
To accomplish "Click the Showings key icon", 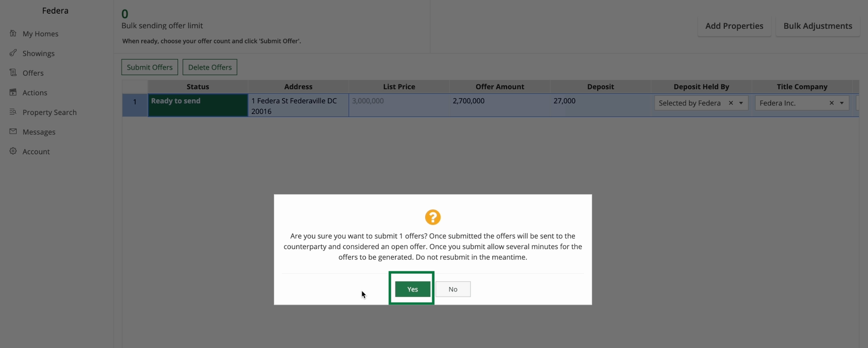I will click(x=13, y=53).
